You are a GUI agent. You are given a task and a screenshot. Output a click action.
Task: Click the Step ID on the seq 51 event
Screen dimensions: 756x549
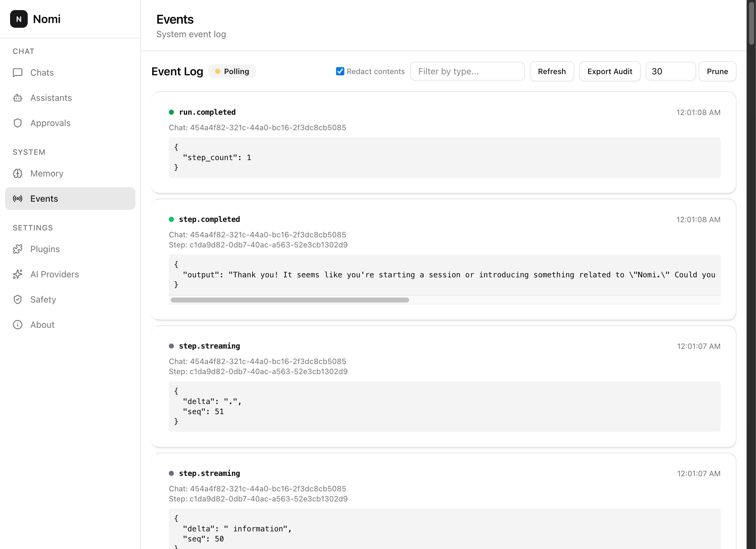click(258, 372)
